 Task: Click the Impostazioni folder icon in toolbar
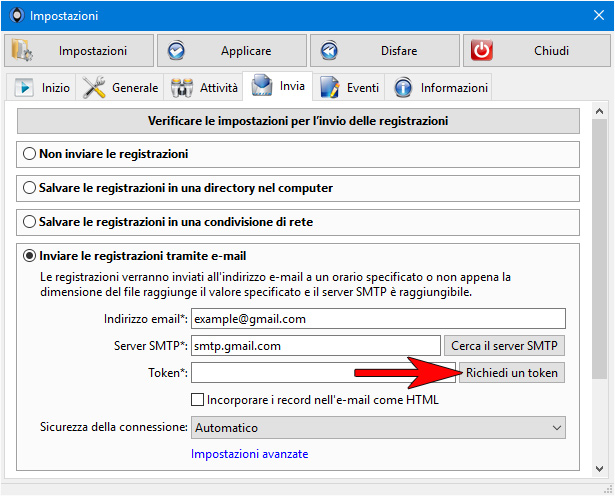[22, 50]
